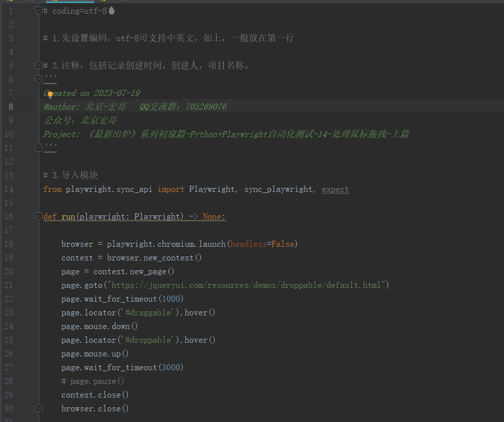Collapse the docstring block starting at line 6

(39, 79)
